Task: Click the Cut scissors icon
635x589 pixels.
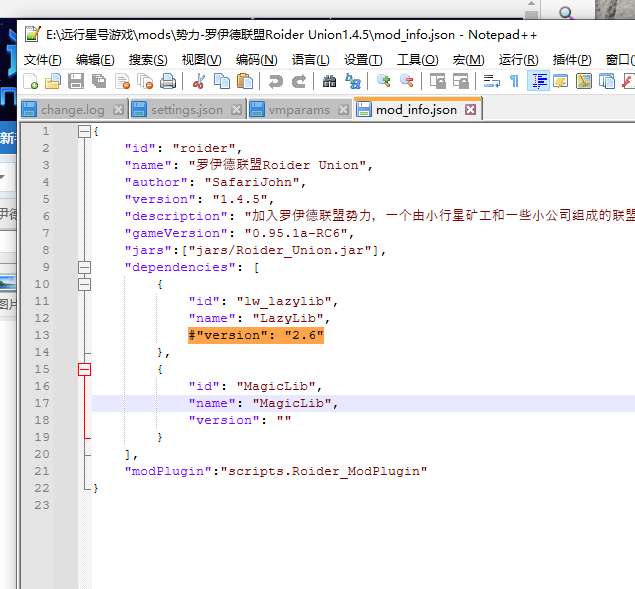Action: [x=199, y=81]
